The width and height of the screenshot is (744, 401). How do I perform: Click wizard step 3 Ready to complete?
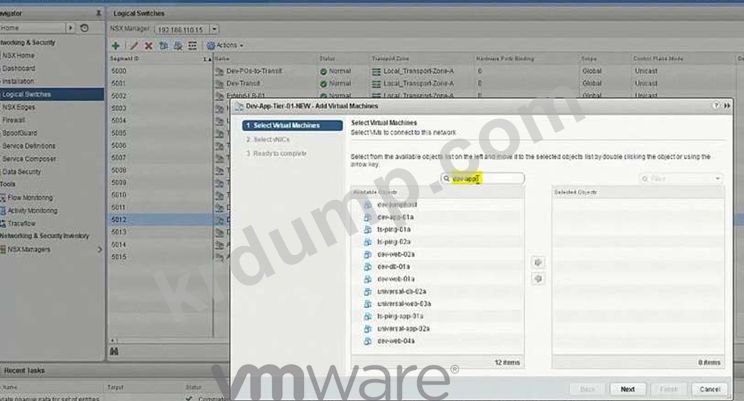pyautogui.click(x=276, y=154)
